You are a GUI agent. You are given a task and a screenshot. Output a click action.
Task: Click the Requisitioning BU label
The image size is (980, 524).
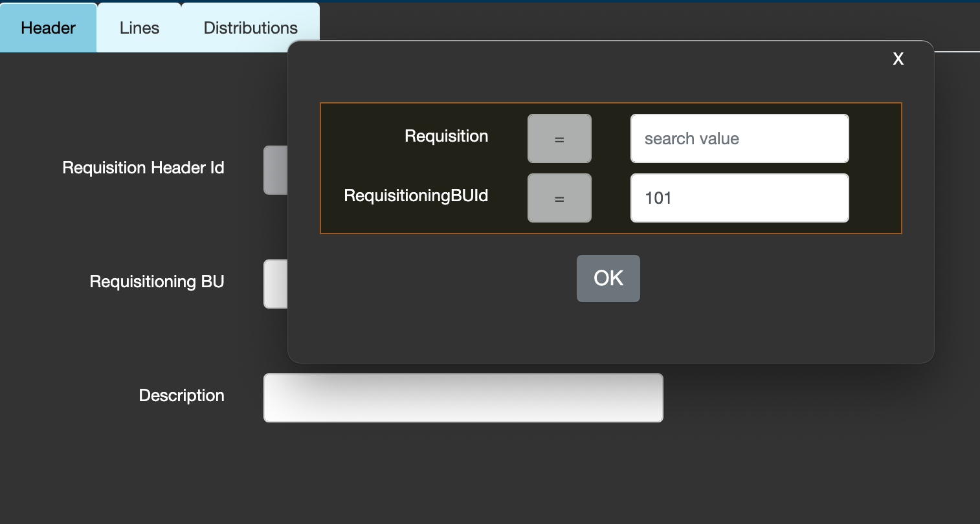(x=157, y=282)
